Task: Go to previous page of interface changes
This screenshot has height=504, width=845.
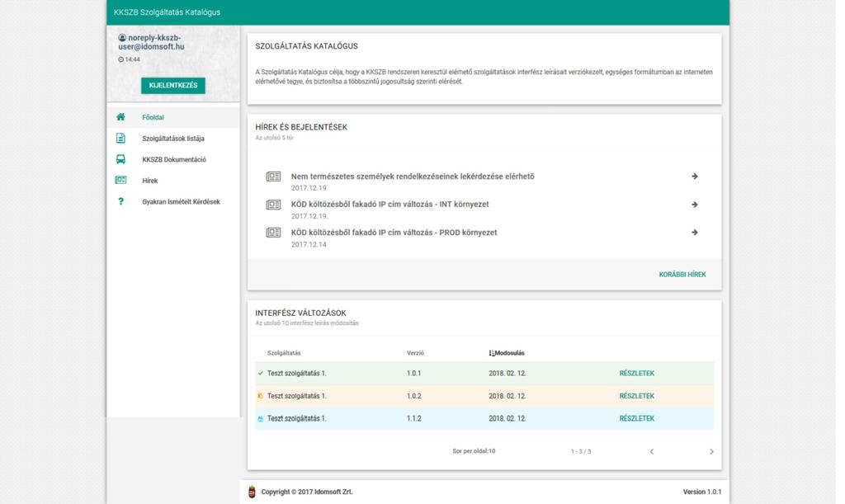Action: [x=652, y=452]
